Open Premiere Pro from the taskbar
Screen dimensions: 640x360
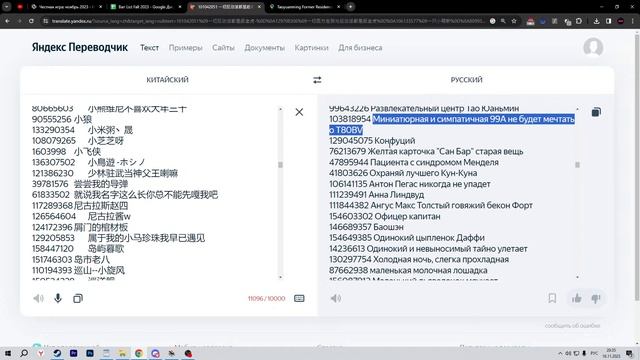coord(73,353)
